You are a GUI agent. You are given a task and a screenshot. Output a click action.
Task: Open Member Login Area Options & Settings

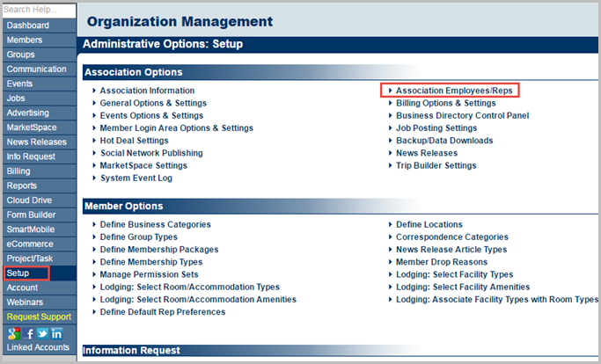[177, 128]
